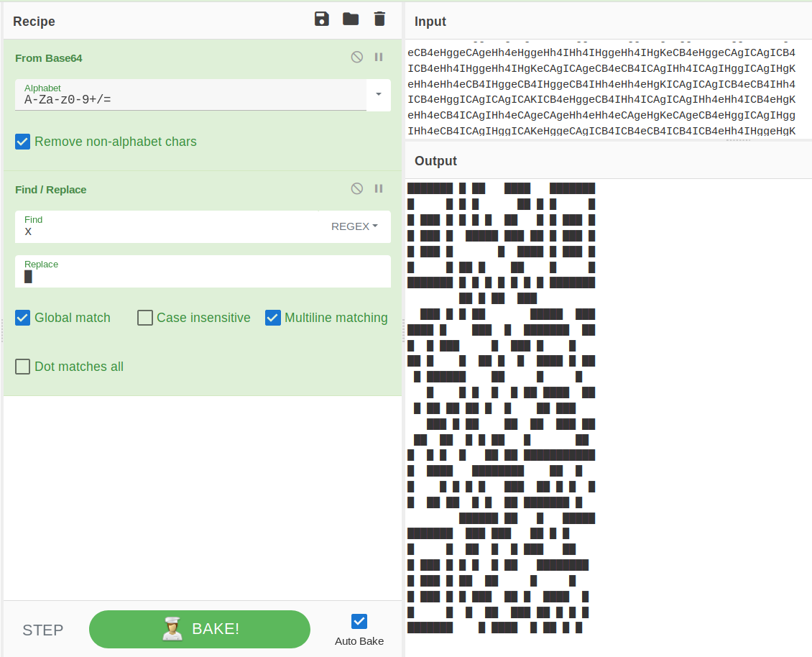Disable the Find / Replace operation
This screenshot has height=657, width=812.
pos(356,188)
